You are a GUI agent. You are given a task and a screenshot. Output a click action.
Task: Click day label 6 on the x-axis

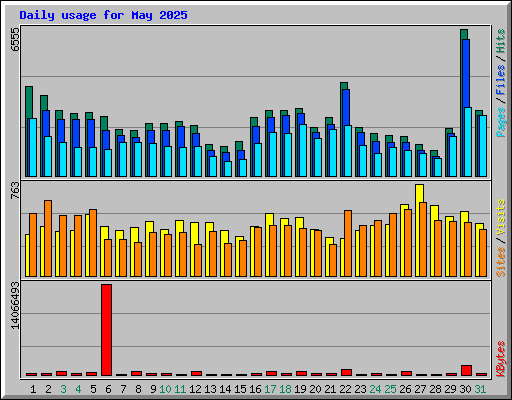[108, 389]
